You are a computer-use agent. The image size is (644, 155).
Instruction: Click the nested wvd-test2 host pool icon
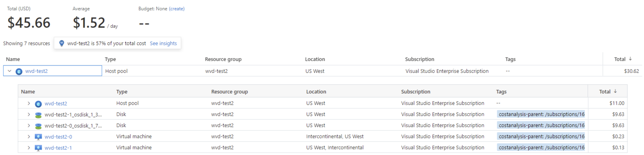coord(38,104)
